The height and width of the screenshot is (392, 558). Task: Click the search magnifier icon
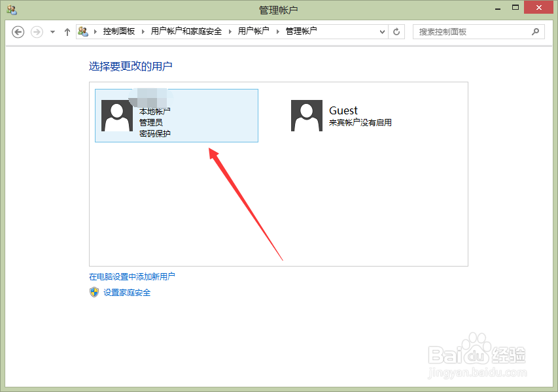(536, 31)
